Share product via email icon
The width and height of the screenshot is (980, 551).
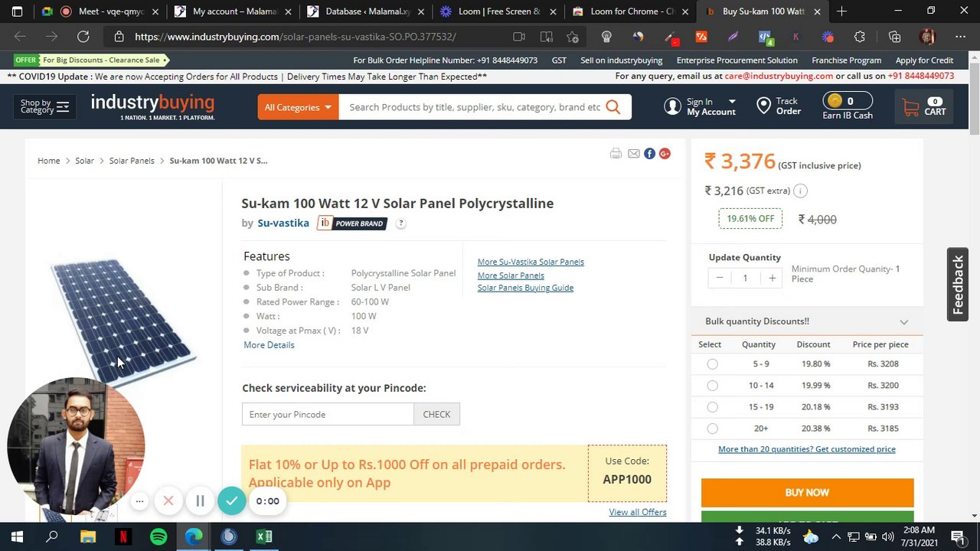coord(633,154)
